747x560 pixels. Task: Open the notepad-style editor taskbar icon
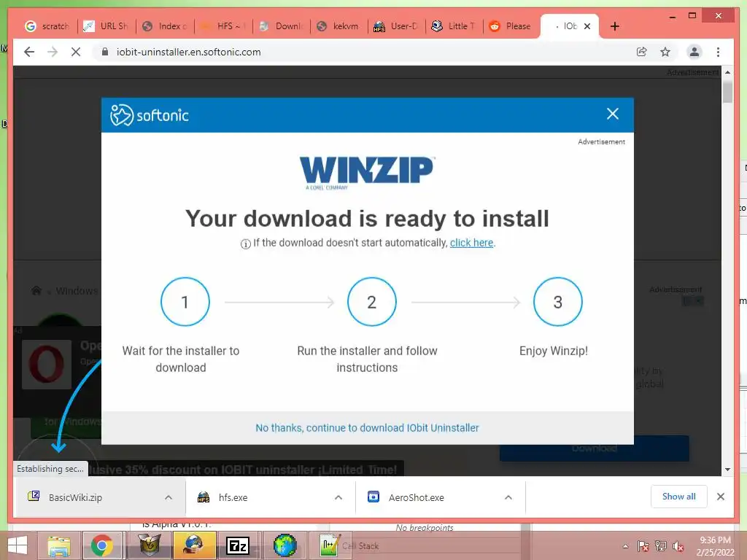(x=329, y=545)
